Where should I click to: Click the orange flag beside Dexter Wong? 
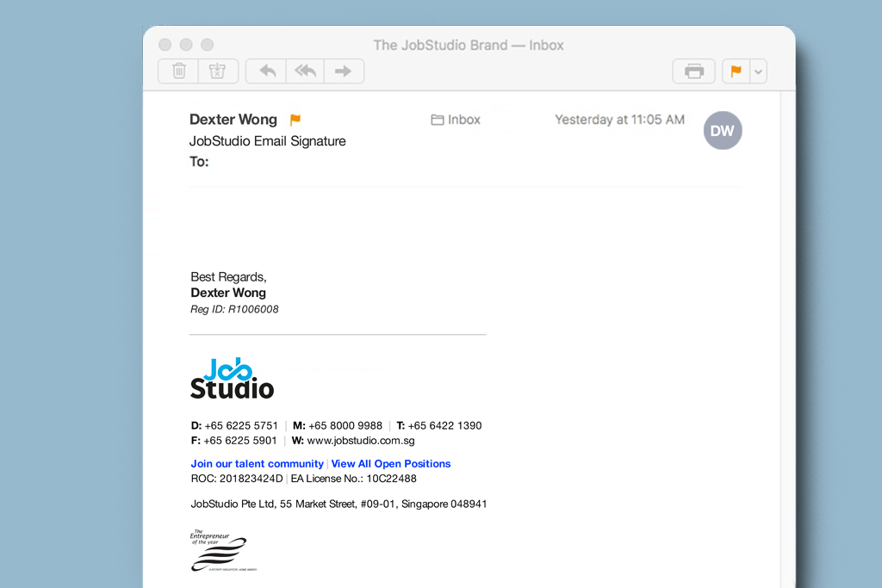[x=295, y=120]
